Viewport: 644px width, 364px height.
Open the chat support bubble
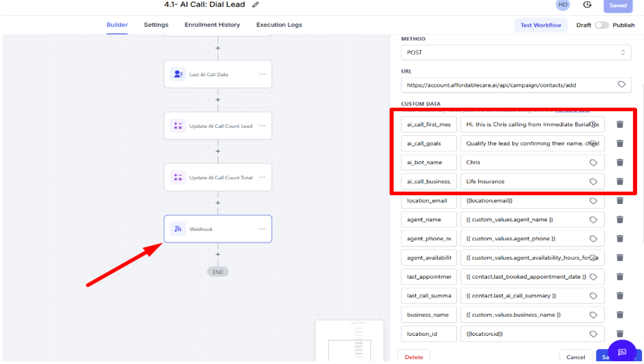pos(622,352)
